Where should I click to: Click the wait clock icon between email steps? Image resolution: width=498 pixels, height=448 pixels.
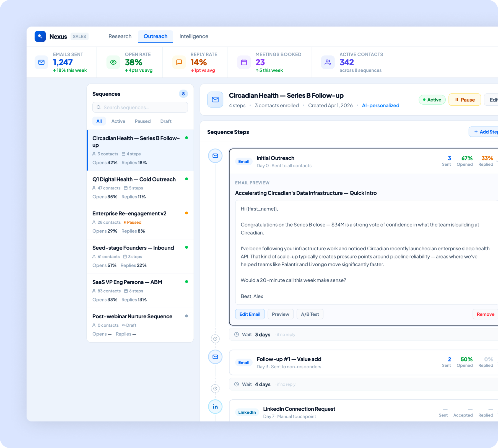(x=215, y=339)
